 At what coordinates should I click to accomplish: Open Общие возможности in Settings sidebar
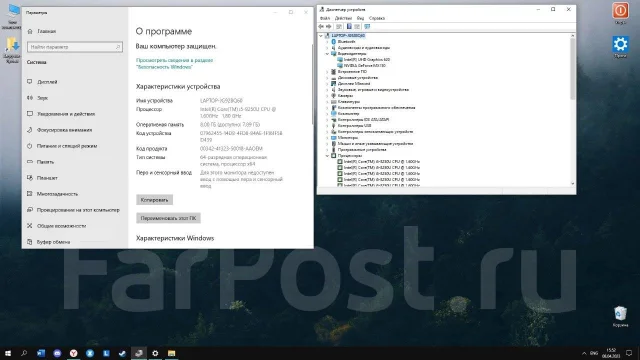click(61, 226)
